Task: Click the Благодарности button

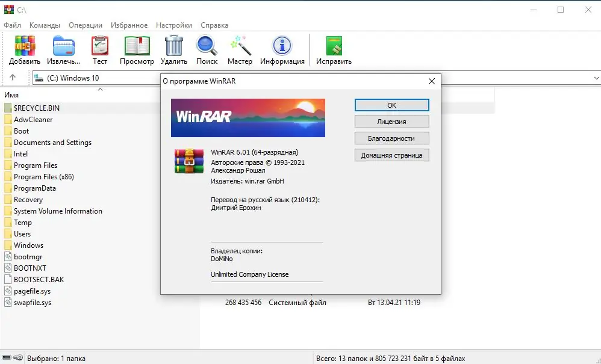Action: (391, 138)
